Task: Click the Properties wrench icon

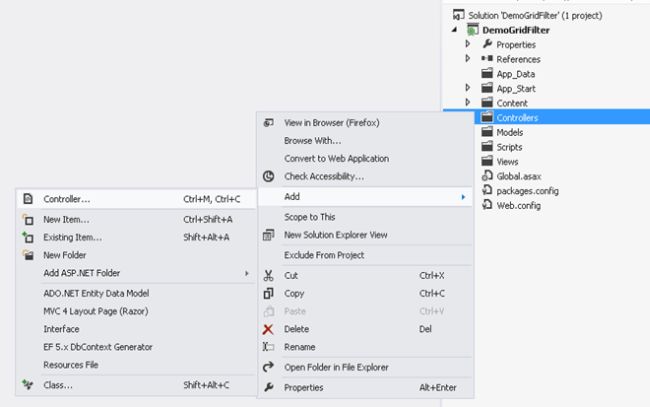Action: (x=268, y=387)
